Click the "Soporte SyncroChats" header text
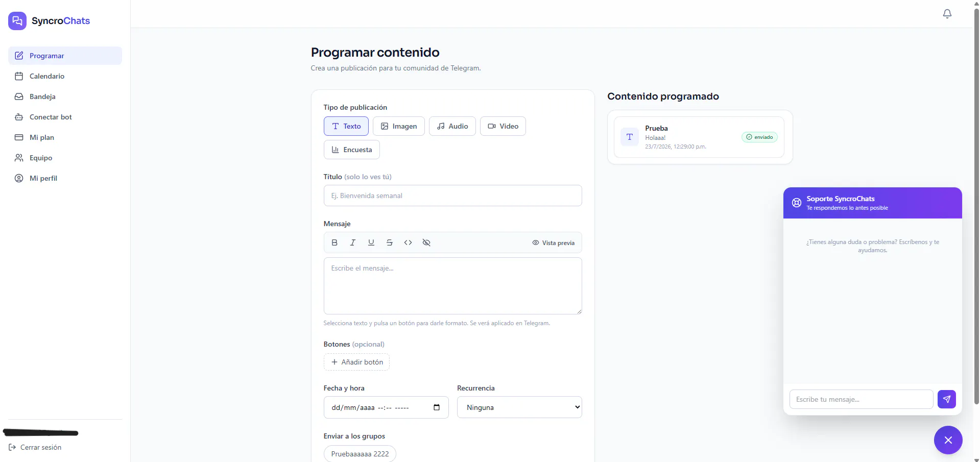This screenshot has width=980, height=462. click(841, 199)
